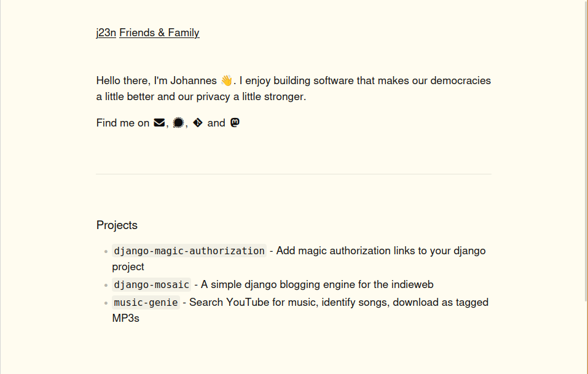Viewport: 588px width, 374px height.
Task: Click the "Hello there, I'm Johannes" intro text
Action: 156,80
